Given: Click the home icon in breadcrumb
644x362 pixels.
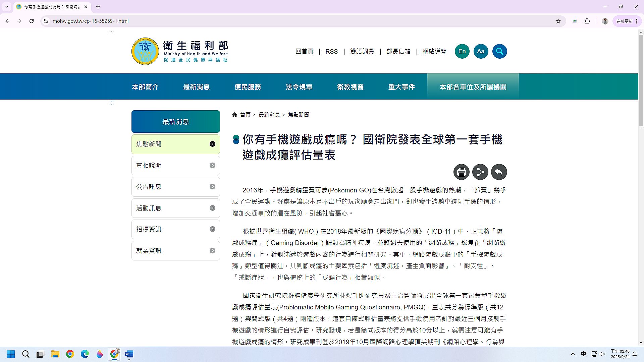Looking at the screenshot, I should (234, 115).
